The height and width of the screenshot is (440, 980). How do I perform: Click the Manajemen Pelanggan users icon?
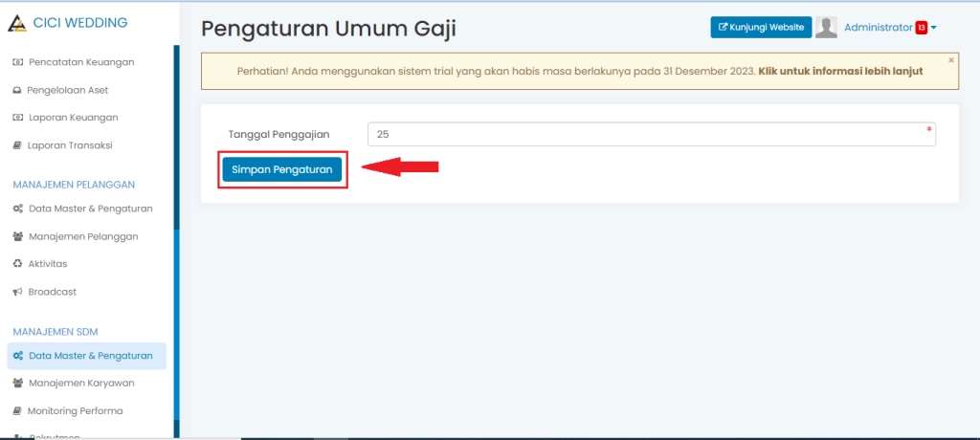(18, 236)
